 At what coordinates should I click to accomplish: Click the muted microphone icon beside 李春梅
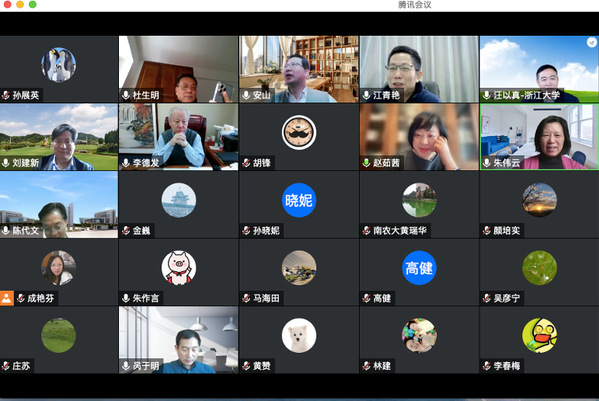(486, 366)
